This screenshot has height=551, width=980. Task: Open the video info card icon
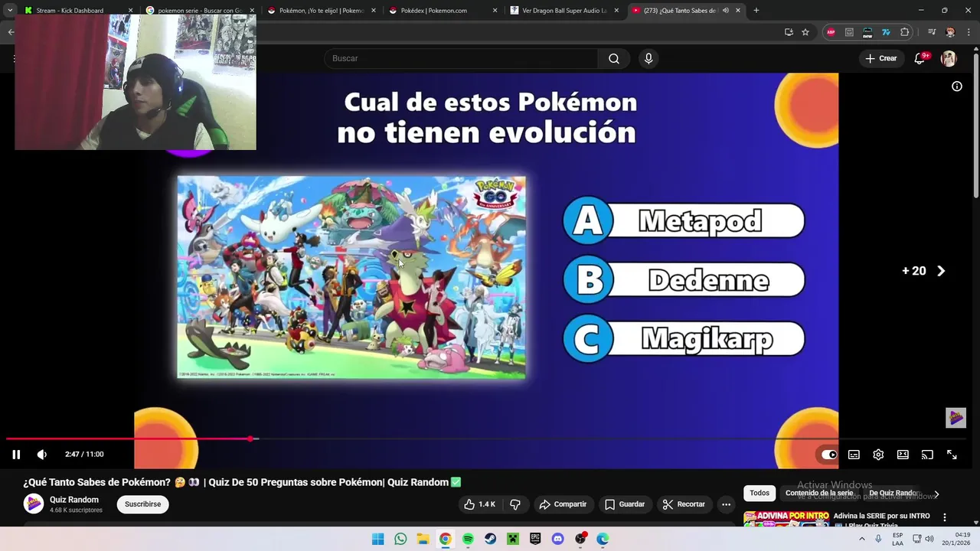[956, 86]
